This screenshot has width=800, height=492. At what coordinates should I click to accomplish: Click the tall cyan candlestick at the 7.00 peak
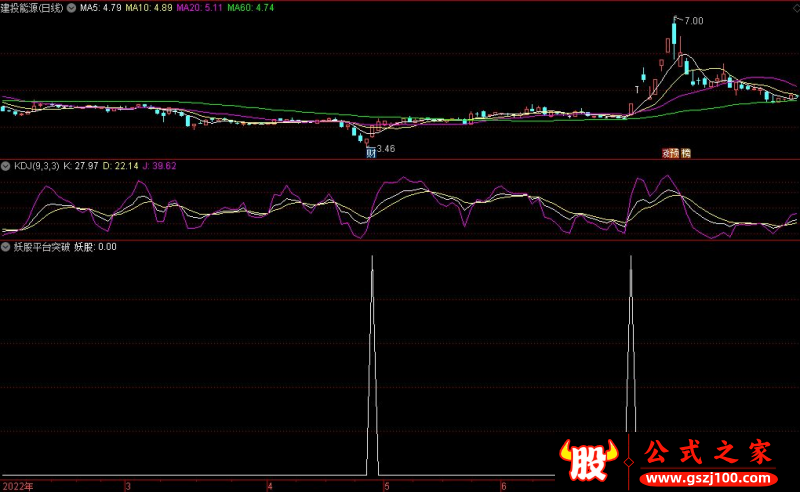(x=674, y=35)
